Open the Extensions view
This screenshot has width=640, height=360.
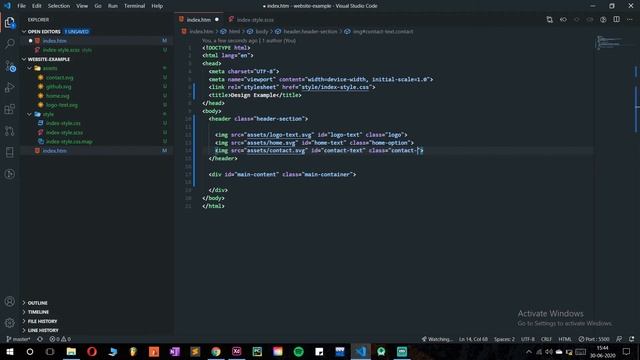[9, 109]
